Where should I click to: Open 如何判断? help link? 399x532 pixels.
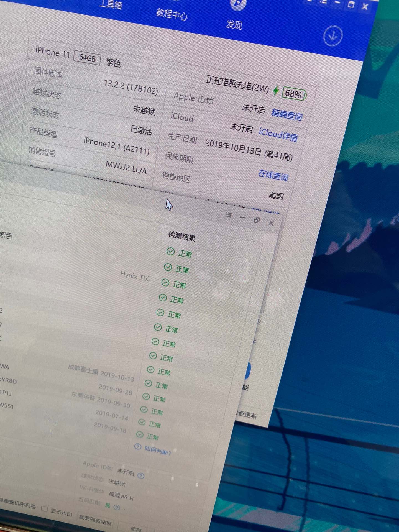(x=158, y=451)
